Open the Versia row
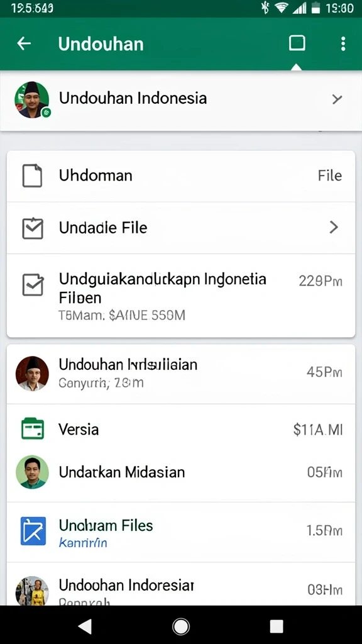Image resolution: width=362 pixels, height=644 pixels. click(181, 429)
